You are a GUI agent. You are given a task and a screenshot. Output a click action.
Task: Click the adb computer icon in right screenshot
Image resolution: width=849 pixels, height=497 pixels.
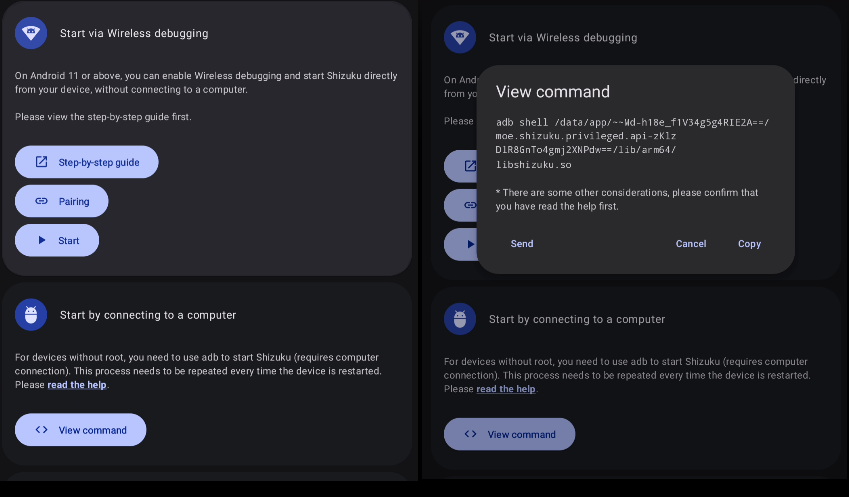coord(460,319)
